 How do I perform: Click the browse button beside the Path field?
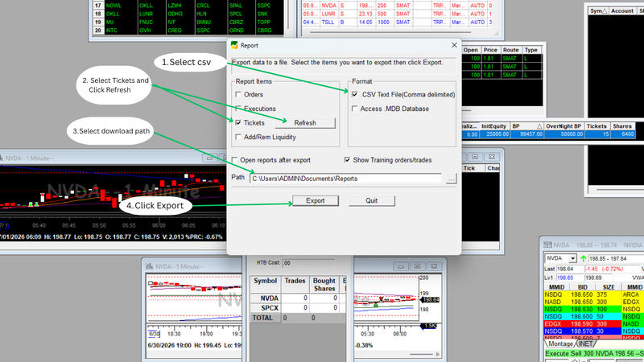[x=451, y=179]
